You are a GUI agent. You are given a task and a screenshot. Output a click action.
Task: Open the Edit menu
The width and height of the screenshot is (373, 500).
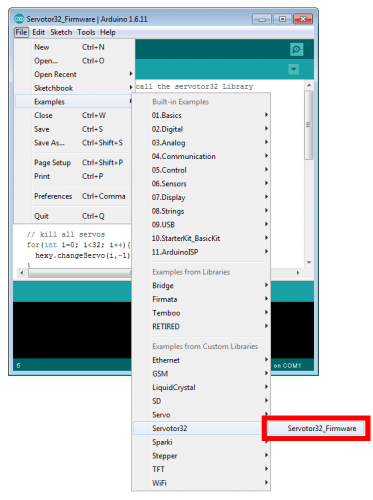coord(38,32)
